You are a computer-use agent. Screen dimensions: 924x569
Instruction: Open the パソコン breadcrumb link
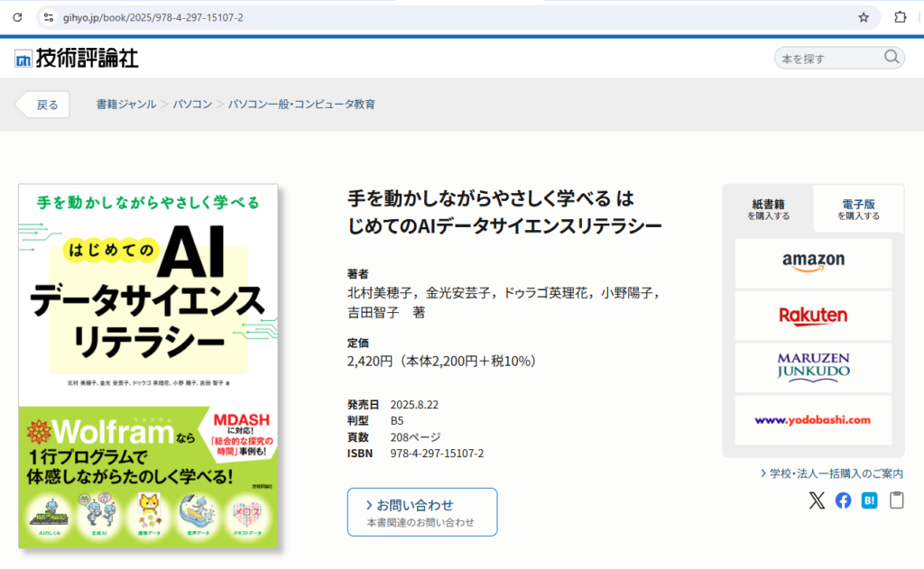[x=192, y=105]
